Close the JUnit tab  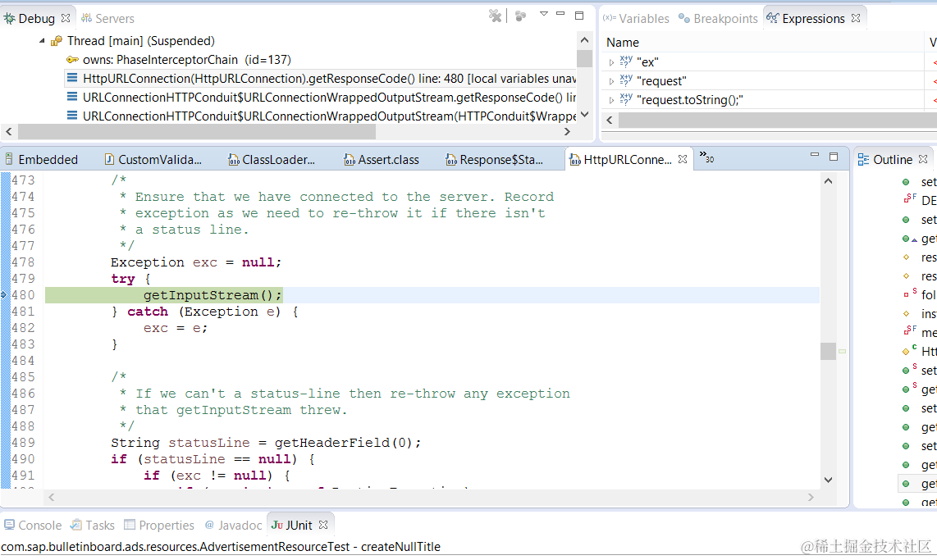pos(323,525)
